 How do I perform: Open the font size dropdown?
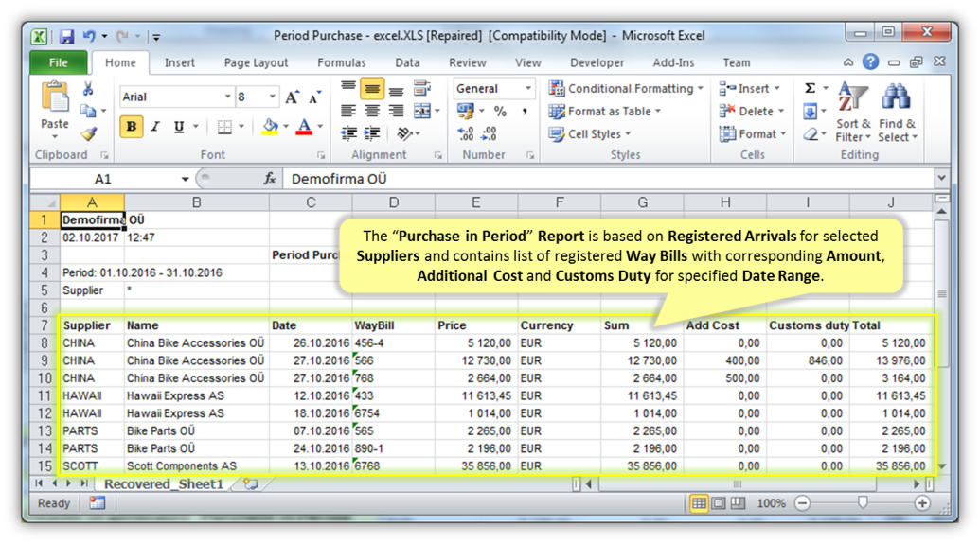[273, 97]
